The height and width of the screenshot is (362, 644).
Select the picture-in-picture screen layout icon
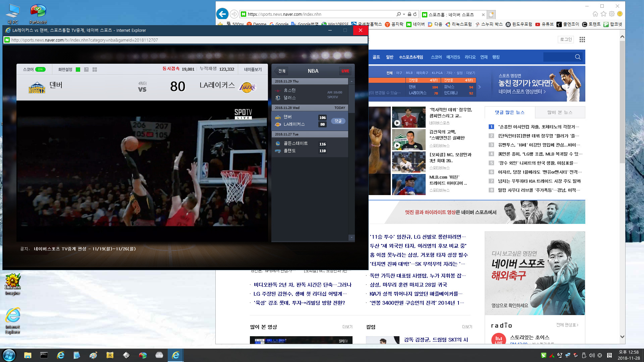point(87,69)
